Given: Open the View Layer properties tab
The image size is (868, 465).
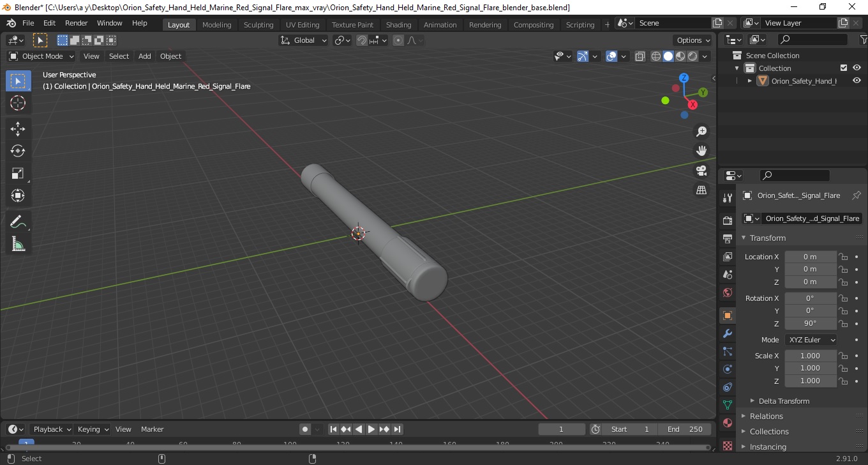Looking at the screenshot, I should point(728,256).
